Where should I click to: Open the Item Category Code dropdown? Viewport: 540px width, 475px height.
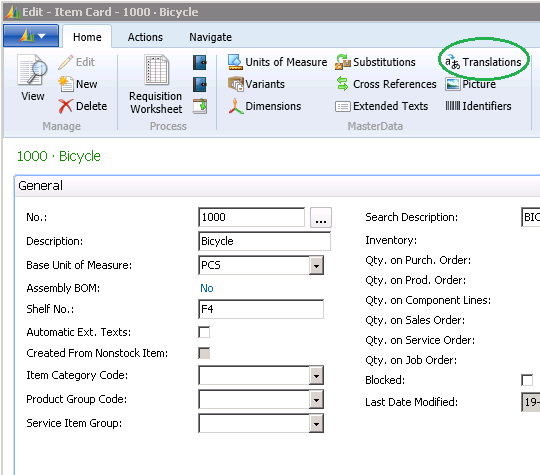(x=316, y=375)
